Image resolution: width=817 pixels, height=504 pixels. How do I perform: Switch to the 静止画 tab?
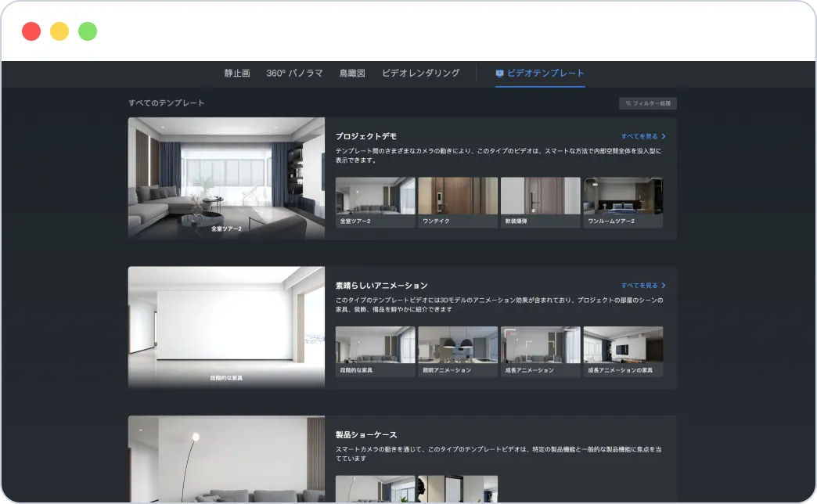237,74
